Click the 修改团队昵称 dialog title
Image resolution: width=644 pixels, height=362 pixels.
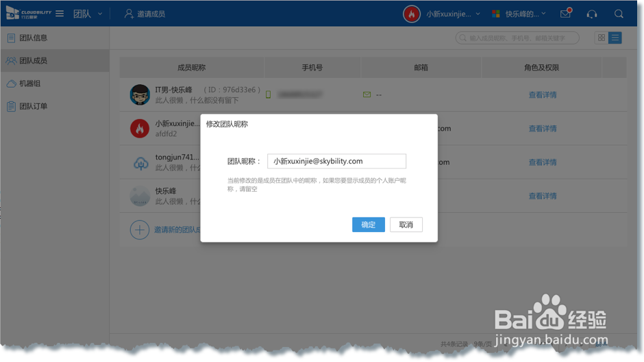pyautogui.click(x=227, y=124)
